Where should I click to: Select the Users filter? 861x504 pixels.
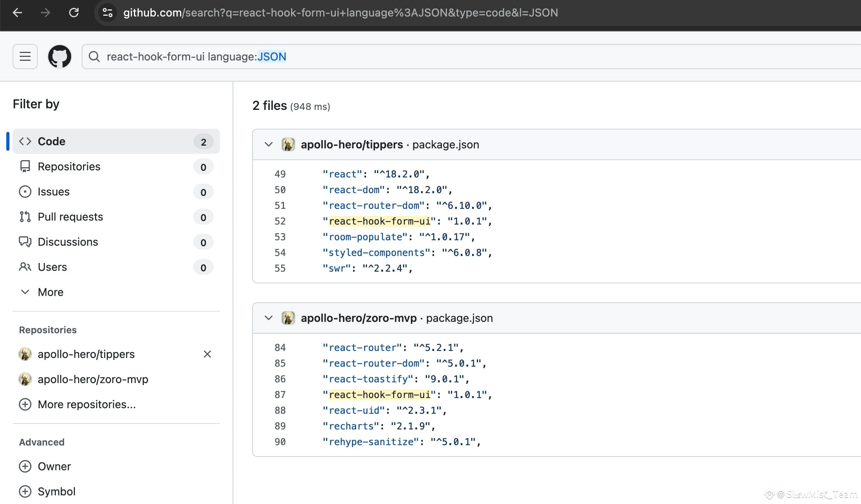pyautogui.click(x=116, y=267)
